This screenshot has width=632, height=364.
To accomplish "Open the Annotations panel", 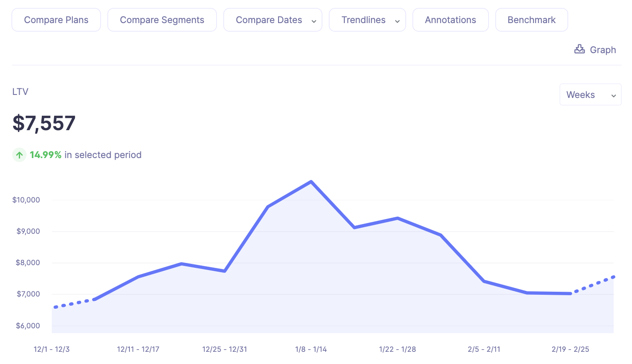I will coord(450,20).
